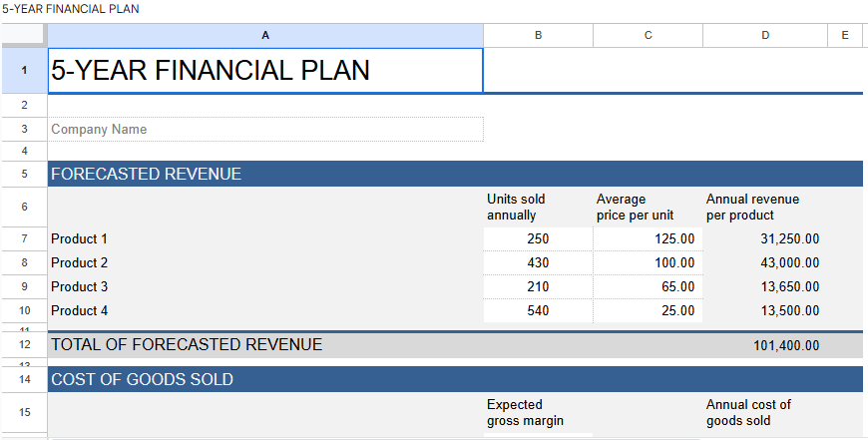Select the 'Units sold annually' heading cell
The width and height of the screenshot is (868, 440).
point(538,208)
